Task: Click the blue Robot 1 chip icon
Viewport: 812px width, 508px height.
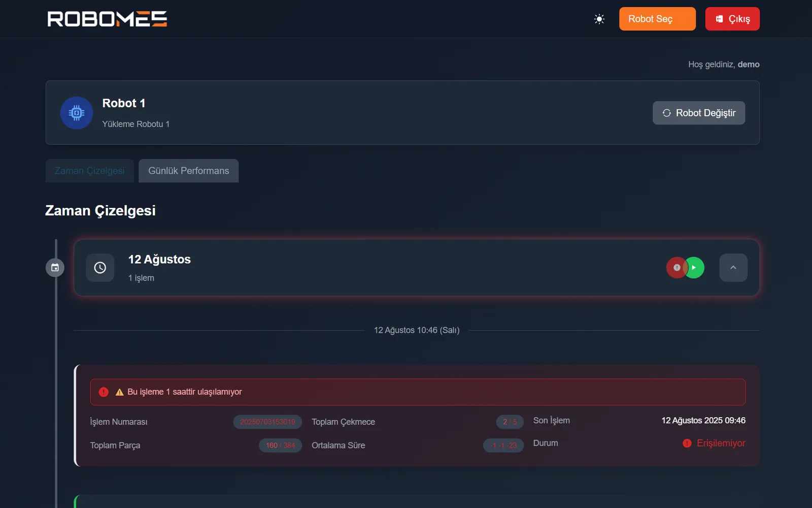Action: point(77,113)
